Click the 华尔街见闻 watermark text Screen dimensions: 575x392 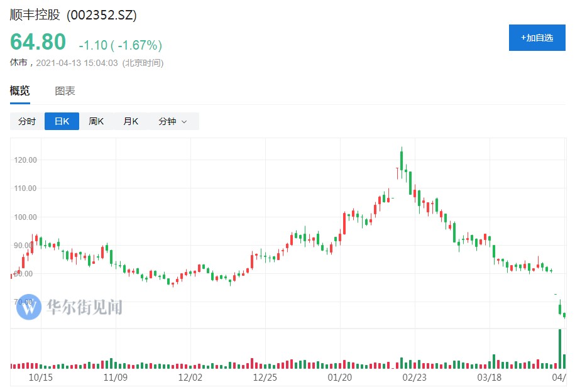[x=84, y=307]
